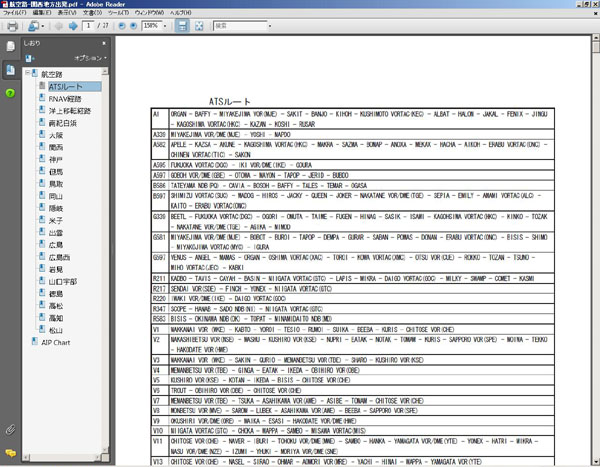
Task: Open the Comments panel icon at bottom
Action: click(x=10, y=453)
